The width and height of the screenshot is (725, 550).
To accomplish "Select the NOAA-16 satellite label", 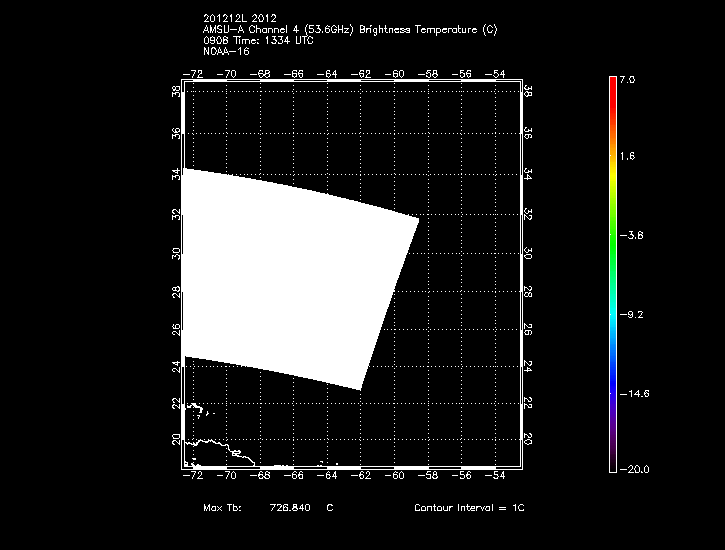I will pos(225,50).
